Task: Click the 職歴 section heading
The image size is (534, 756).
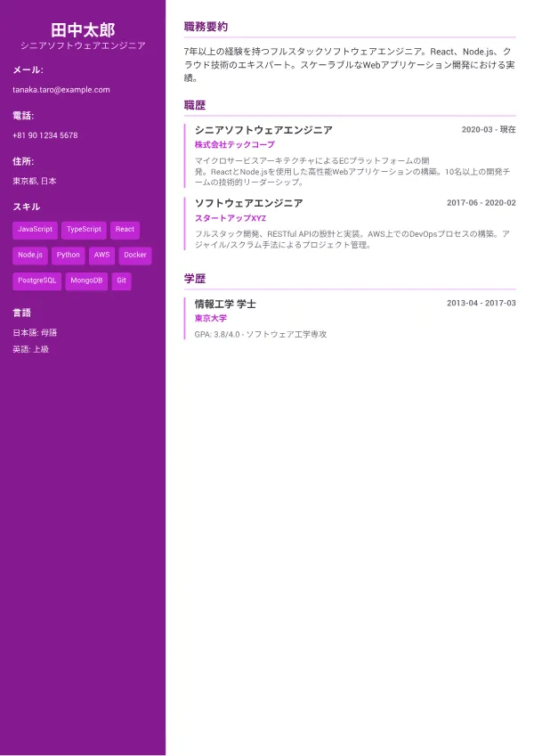Action: (x=195, y=106)
